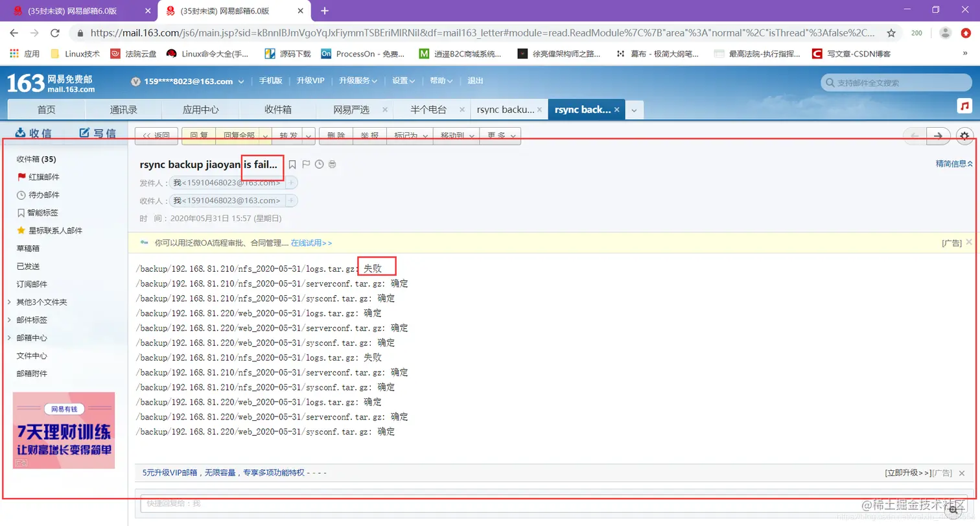This screenshot has height=526, width=980.
Task: Open the 设置 menu in header
Action: 403,81
